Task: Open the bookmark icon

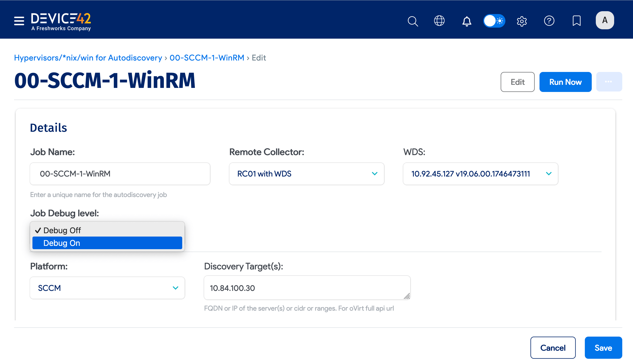Action: coord(577,21)
